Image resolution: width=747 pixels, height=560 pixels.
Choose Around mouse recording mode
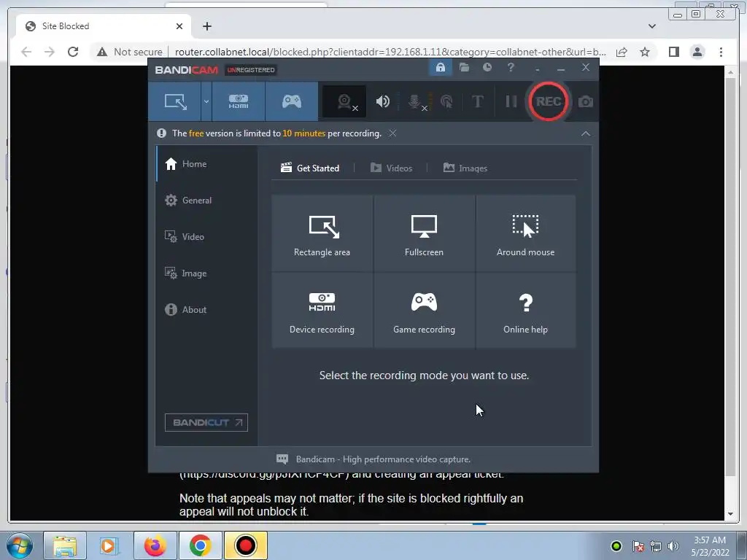525,233
